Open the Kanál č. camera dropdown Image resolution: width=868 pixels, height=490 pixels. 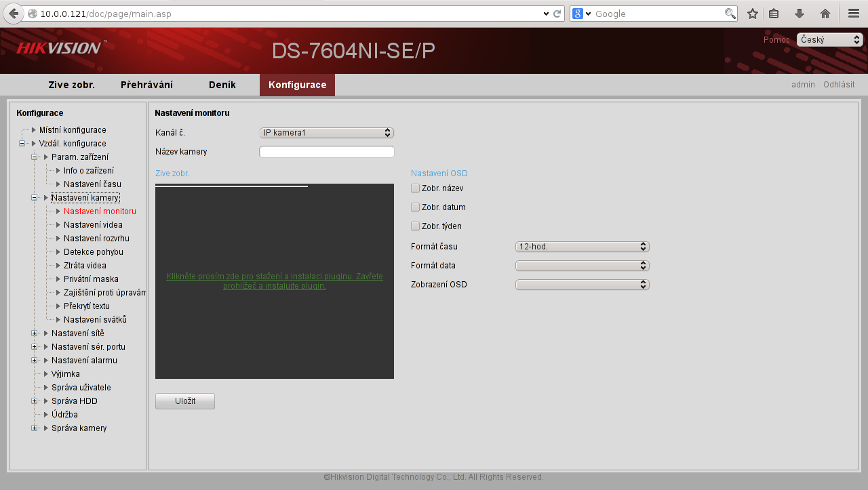tap(326, 133)
